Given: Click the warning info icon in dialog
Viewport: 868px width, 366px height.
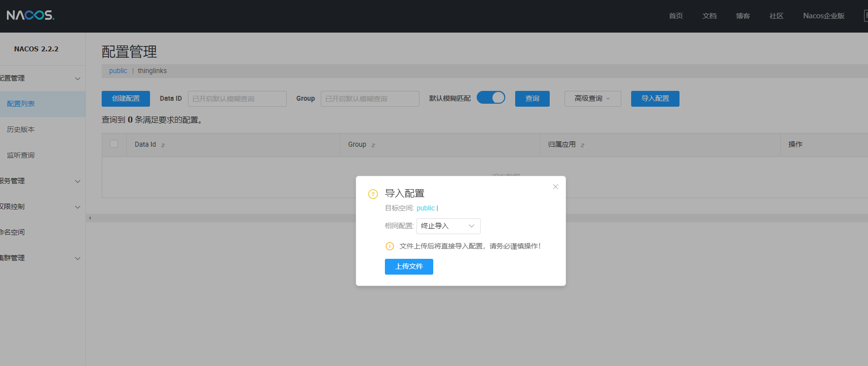Looking at the screenshot, I should (x=390, y=246).
